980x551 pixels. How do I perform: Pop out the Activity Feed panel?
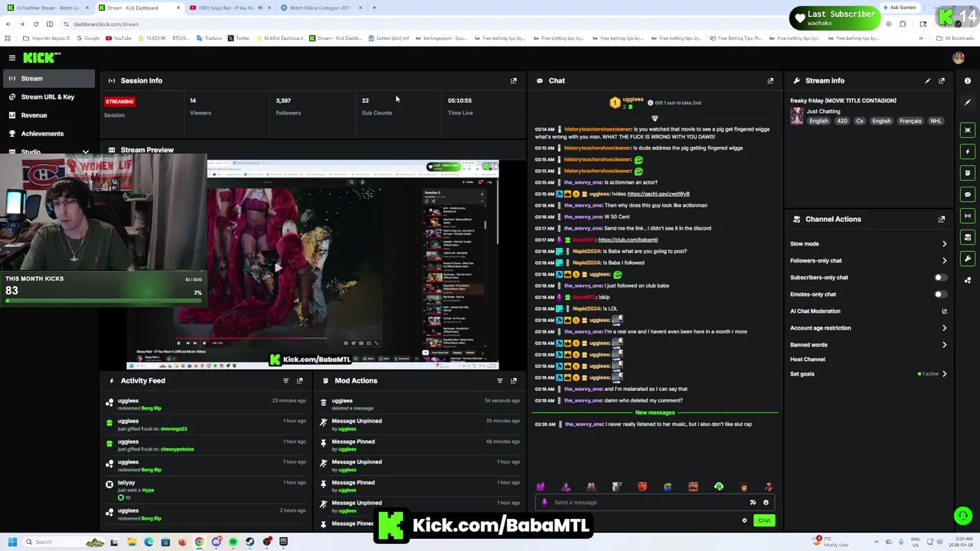click(299, 380)
